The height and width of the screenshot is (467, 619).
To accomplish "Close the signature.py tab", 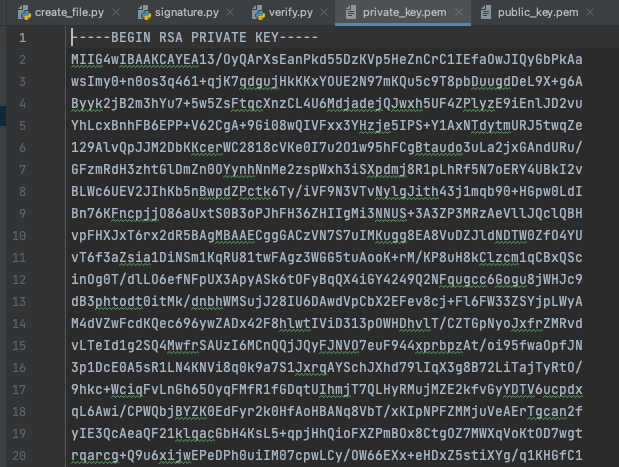I will coord(230,13).
